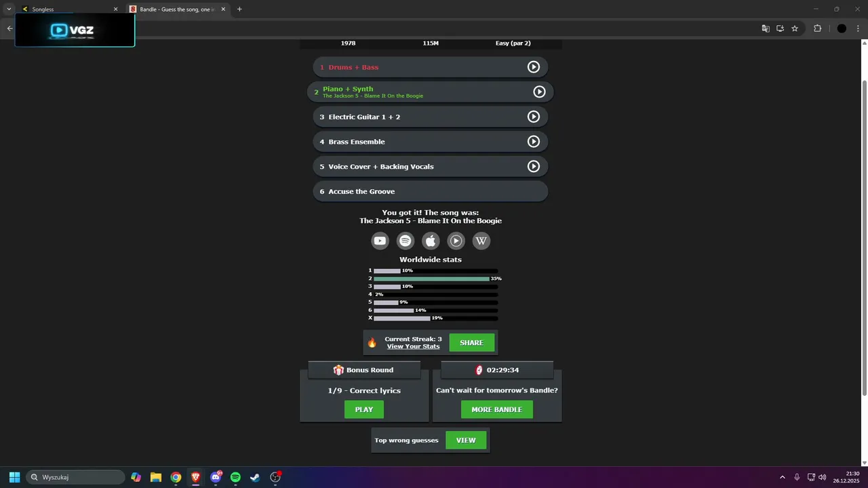Viewport: 868px width, 488px height.
Task: Click the Easy (par 2) label
Action: 513,43
